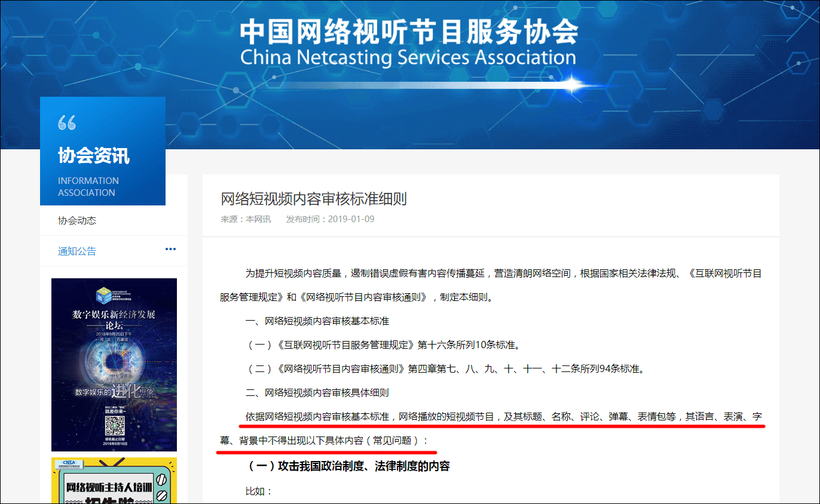Click the INFORMATION ASSOCIATION subtitle
The height and width of the screenshot is (504, 820).
88,186
